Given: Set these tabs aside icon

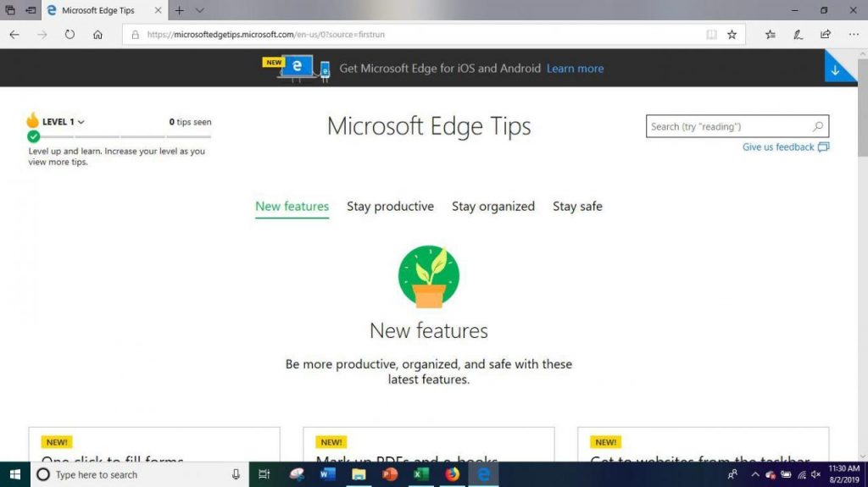Looking at the screenshot, I should 31,10.
